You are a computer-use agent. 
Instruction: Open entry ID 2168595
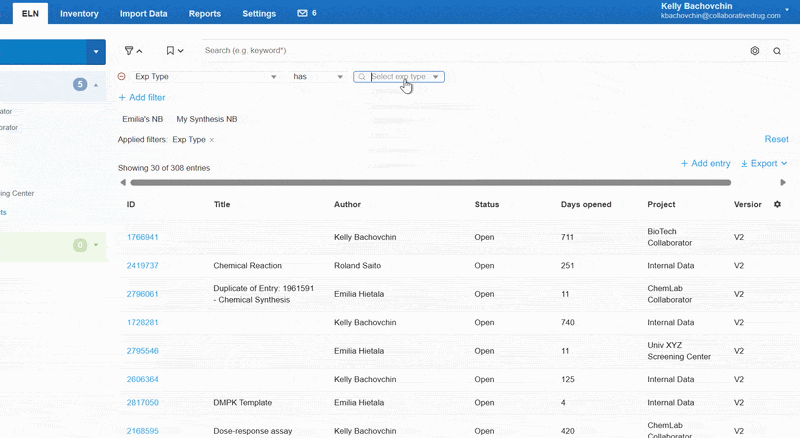pyautogui.click(x=142, y=431)
